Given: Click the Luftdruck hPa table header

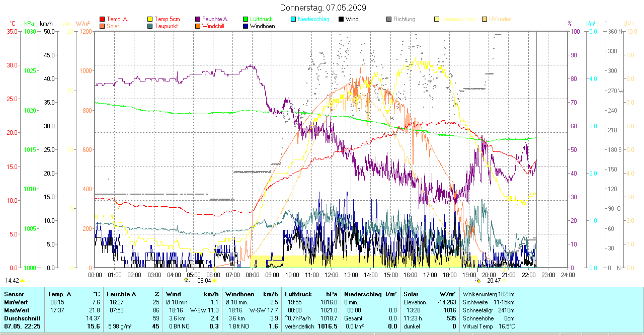Looking at the screenshot, I should (311, 294).
